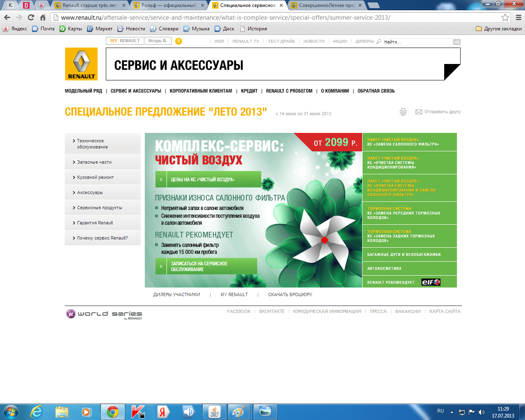Reload the current Renault page
The image size is (525, 420).
31,17
